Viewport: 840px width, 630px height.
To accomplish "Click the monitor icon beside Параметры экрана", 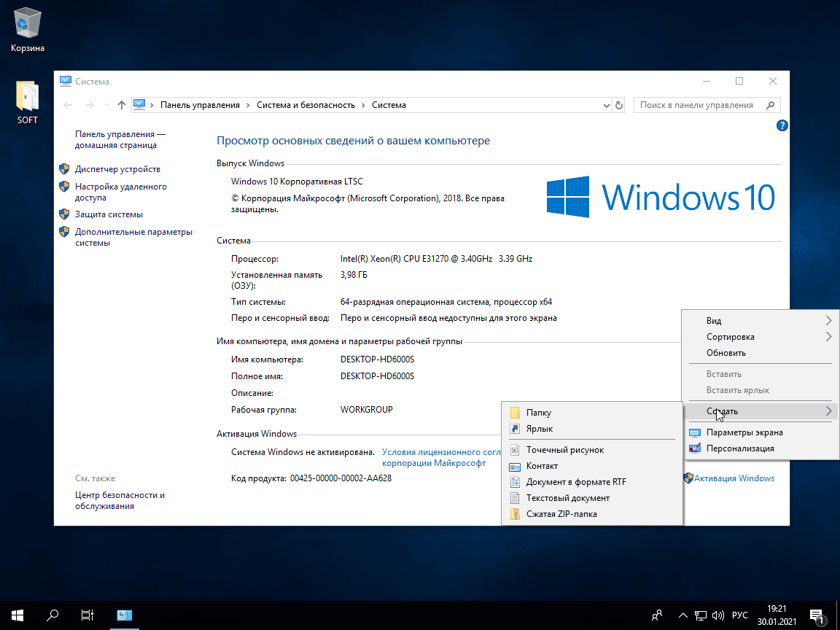I will click(x=695, y=433).
